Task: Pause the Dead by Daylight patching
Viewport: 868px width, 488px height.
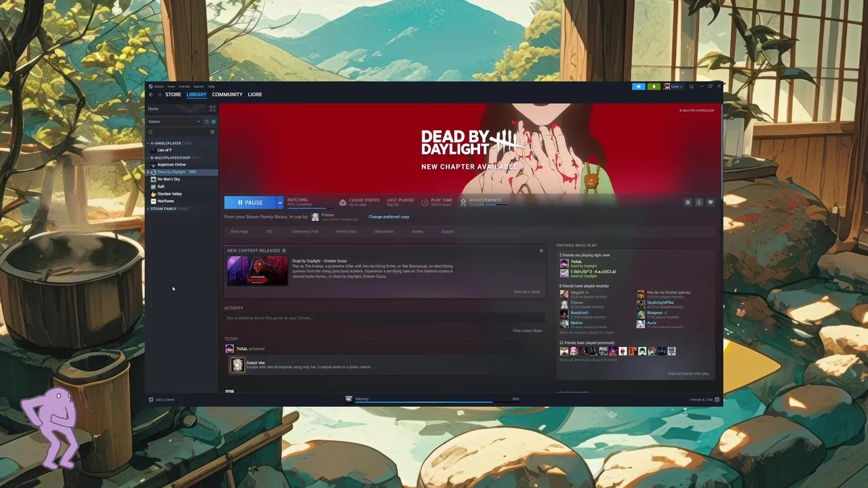Action: [250, 202]
